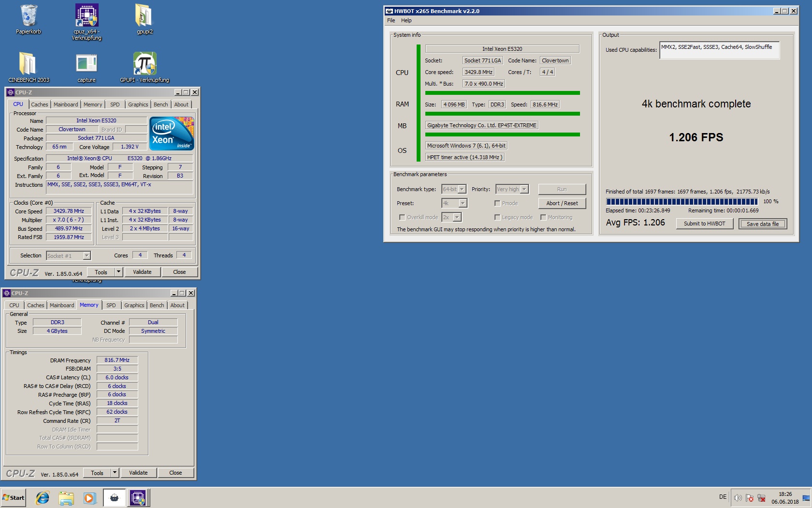Image resolution: width=812 pixels, height=508 pixels.
Task: Click the Used CPU capabilities text box
Action: pos(719,50)
